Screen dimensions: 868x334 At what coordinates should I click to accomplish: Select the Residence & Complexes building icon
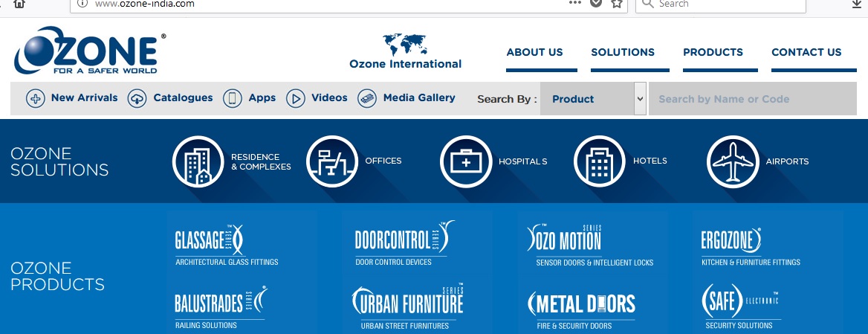[x=198, y=161]
